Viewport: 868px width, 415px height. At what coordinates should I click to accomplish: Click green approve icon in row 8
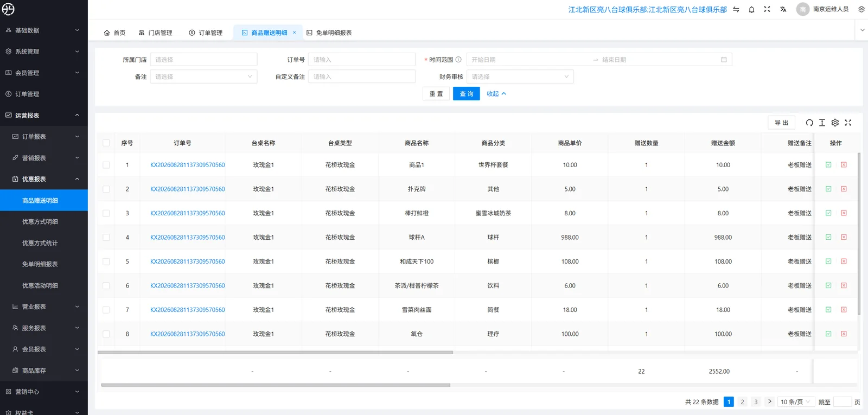click(828, 334)
